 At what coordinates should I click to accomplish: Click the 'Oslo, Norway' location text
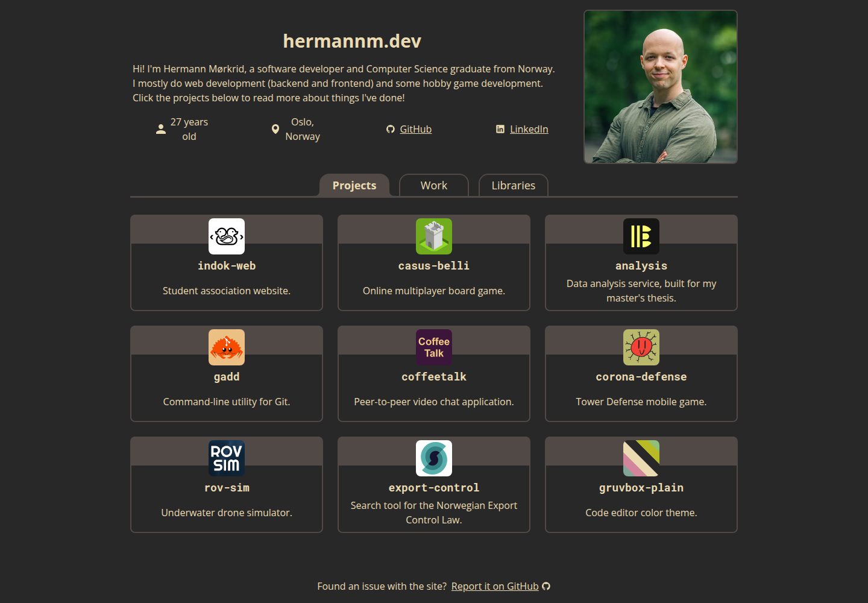[303, 129]
